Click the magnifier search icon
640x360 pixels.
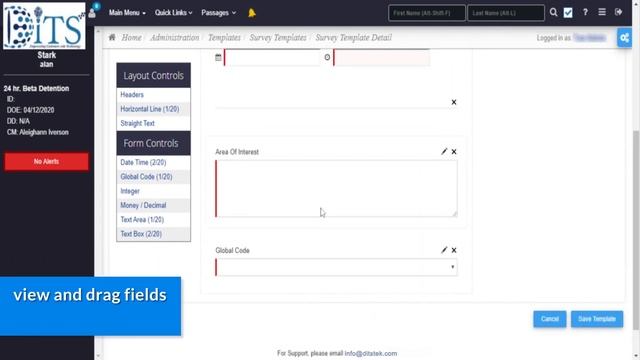553,12
